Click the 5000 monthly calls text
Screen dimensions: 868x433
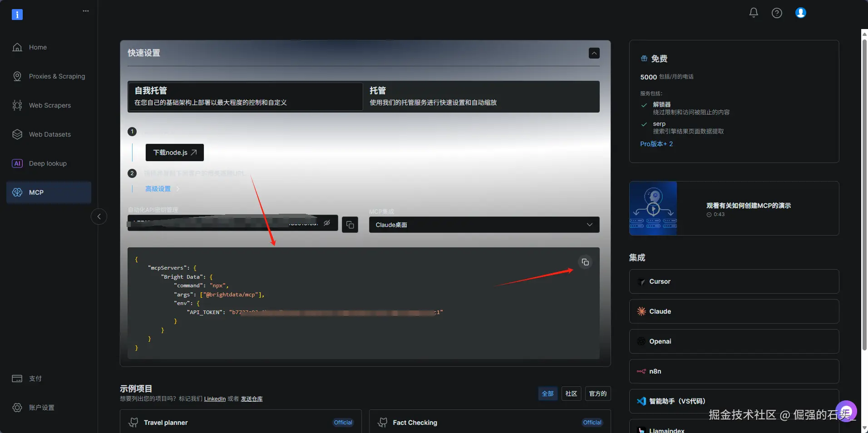[667, 77]
